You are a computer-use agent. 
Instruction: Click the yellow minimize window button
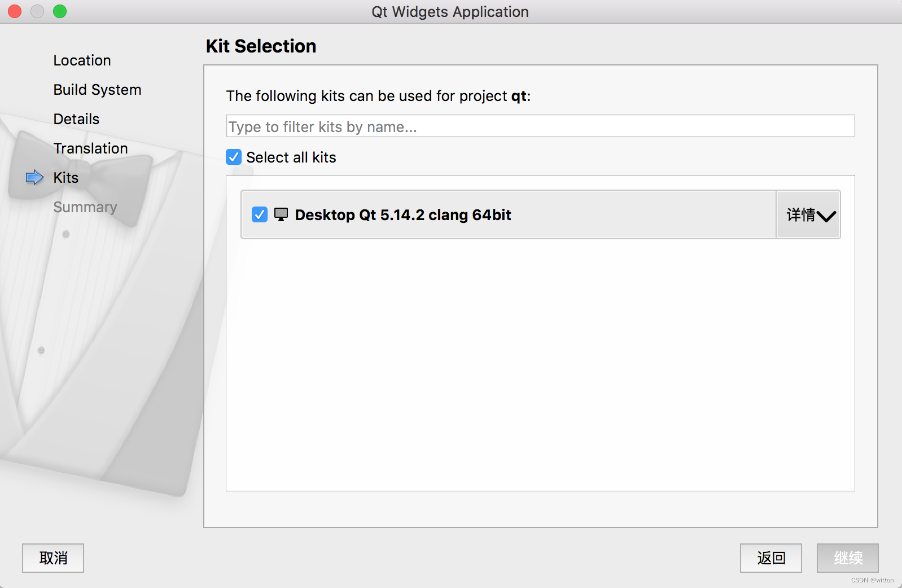[x=37, y=11]
